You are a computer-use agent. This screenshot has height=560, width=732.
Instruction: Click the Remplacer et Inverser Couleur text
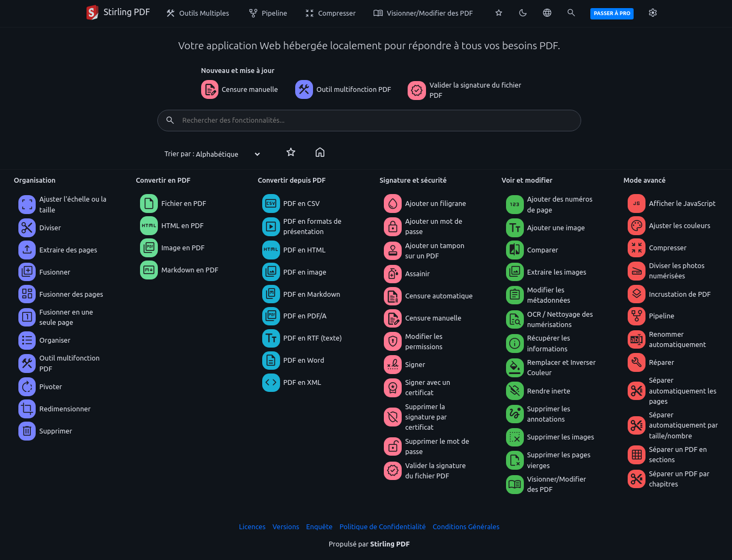561,368
